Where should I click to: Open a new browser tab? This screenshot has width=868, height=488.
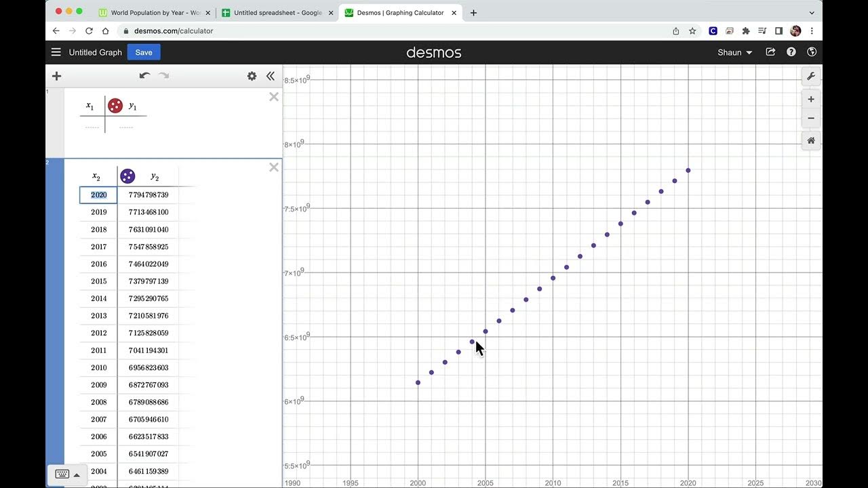[x=473, y=12]
